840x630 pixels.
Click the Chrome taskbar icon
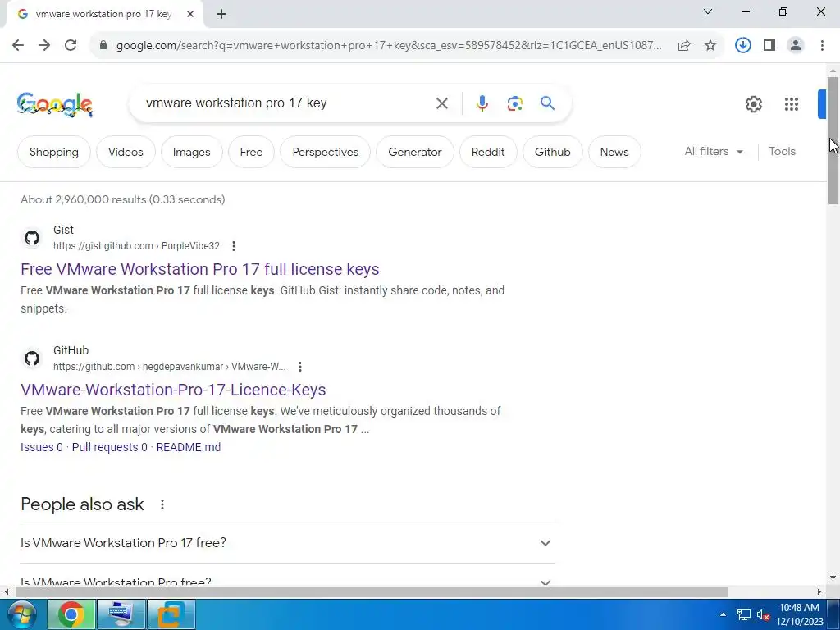71,614
